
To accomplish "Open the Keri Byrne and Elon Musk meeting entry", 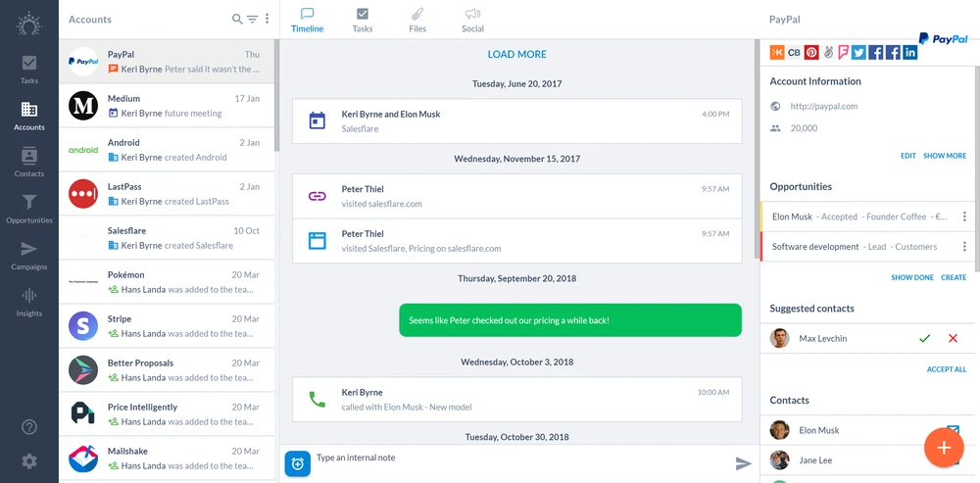I will [516, 121].
